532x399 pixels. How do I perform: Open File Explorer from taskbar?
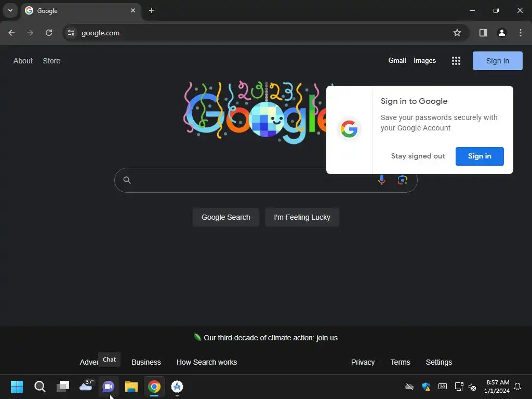pos(131,387)
